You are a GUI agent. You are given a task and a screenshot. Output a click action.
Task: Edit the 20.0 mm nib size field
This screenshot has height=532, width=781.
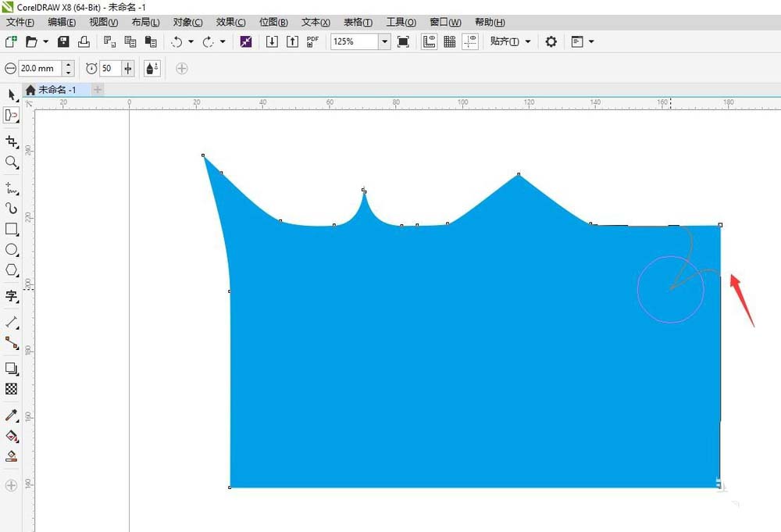(x=41, y=68)
